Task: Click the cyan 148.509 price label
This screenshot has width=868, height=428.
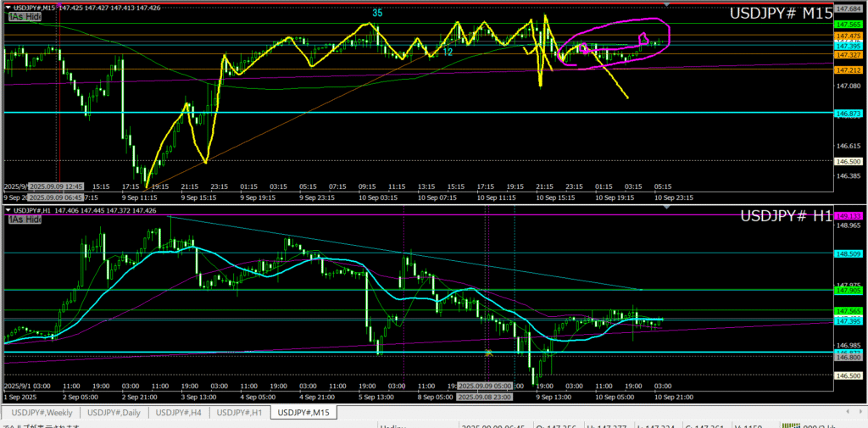Action: tap(848, 253)
